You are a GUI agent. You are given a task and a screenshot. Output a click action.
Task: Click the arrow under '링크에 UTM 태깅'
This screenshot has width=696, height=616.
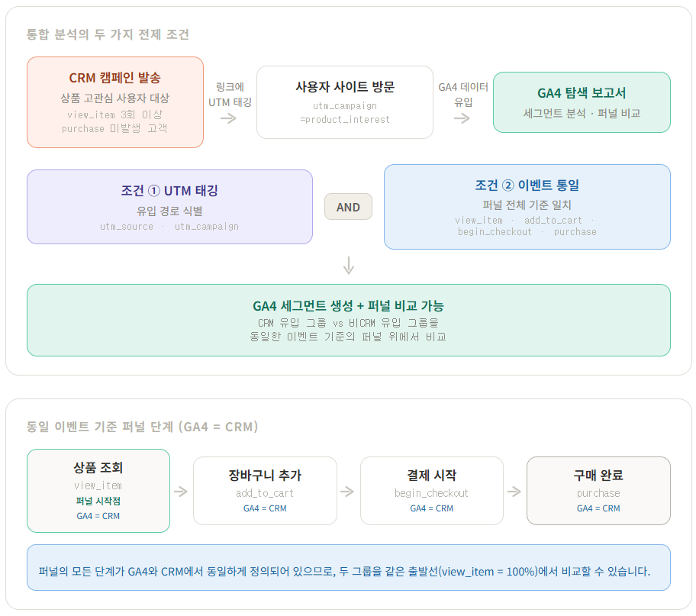click(x=228, y=118)
